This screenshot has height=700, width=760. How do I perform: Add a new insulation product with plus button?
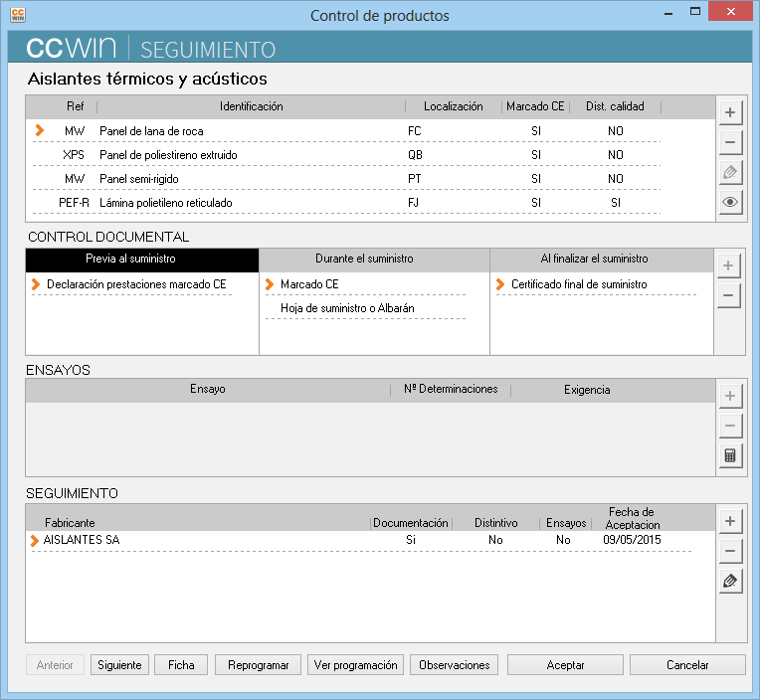pyautogui.click(x=730, y=112)
